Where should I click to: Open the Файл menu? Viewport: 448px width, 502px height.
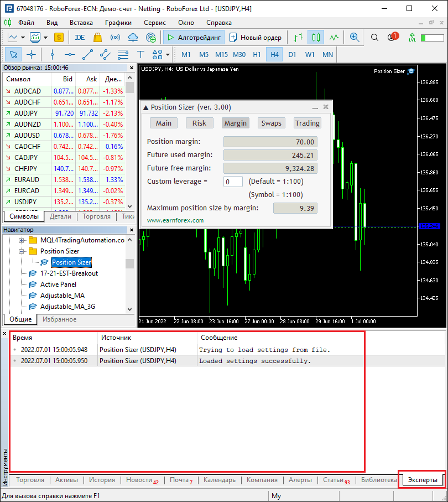[x=26, y=23]
